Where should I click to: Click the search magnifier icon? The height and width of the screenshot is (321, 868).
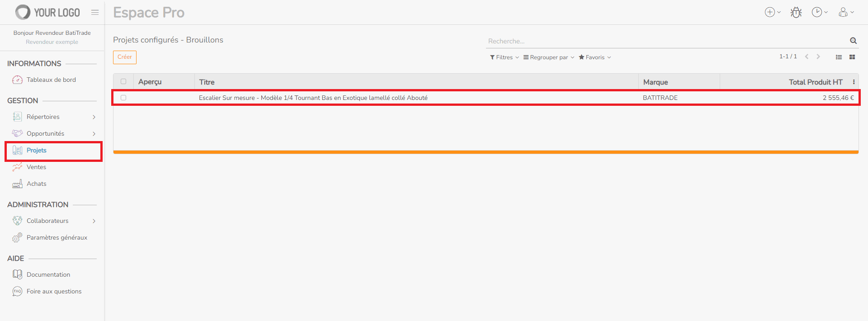[x=853, y=41]
